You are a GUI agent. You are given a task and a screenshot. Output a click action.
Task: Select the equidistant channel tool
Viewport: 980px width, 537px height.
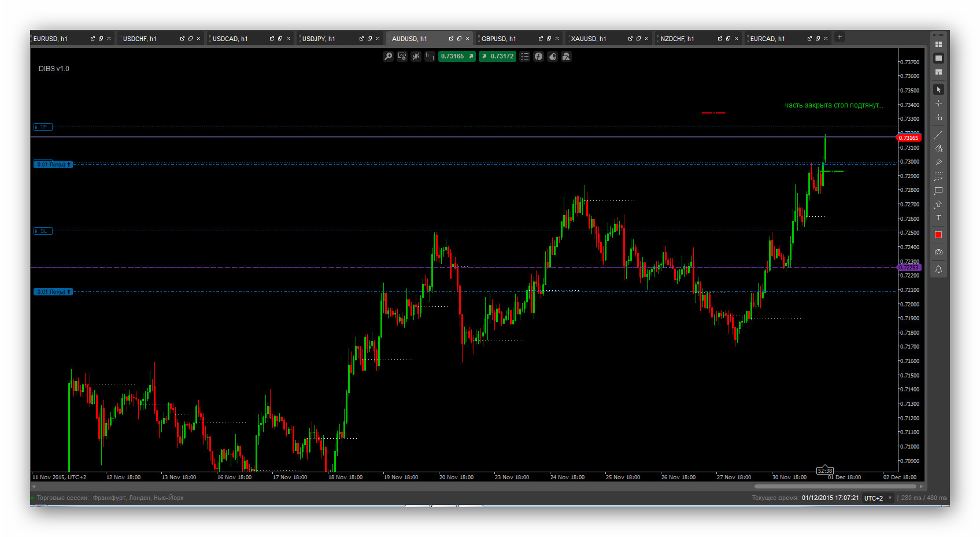[x=938, y=149]
